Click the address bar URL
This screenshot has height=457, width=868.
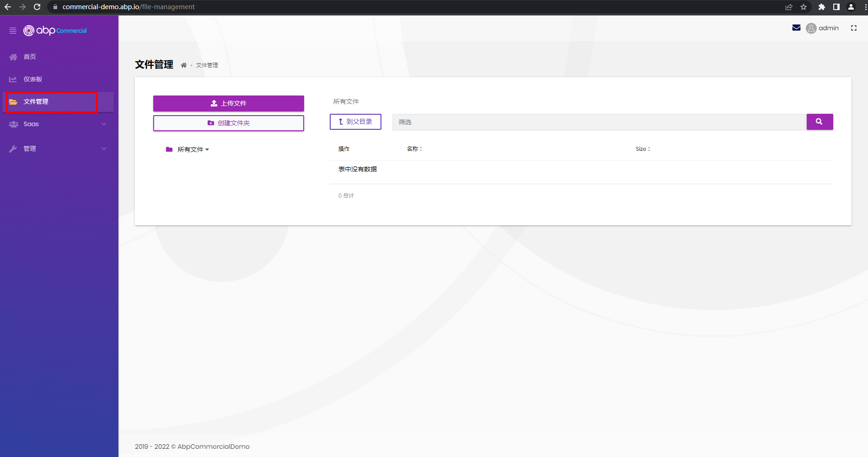[x=129, y=7]
